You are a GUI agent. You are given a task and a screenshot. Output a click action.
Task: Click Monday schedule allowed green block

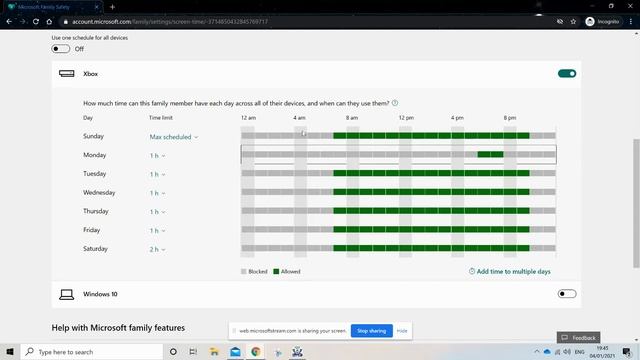point(490,154)
